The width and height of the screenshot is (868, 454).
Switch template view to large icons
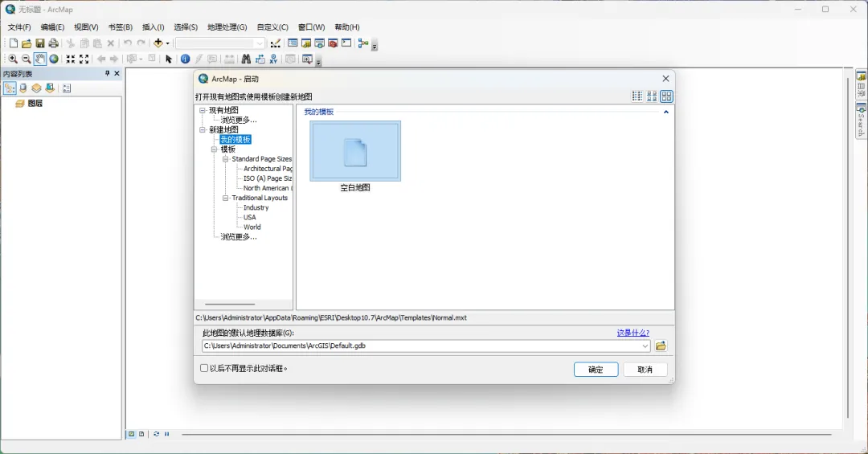666,96
